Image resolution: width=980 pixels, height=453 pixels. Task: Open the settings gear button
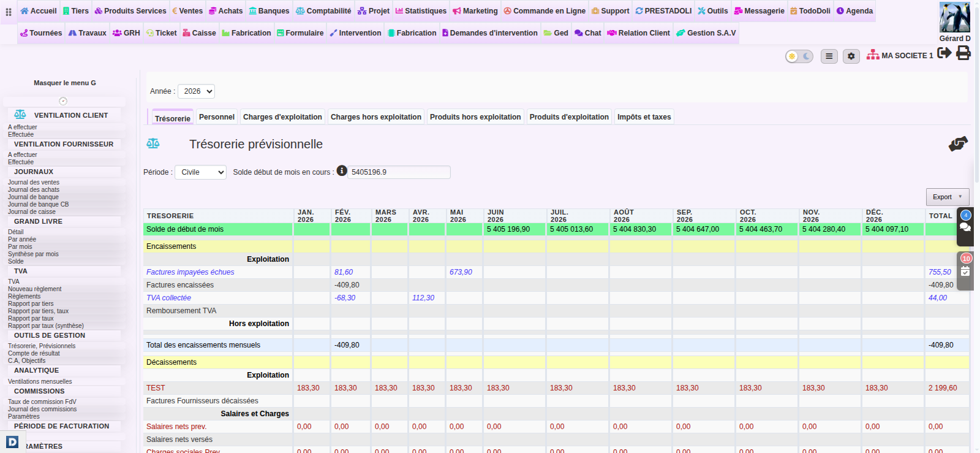click(x=851, y=56)
